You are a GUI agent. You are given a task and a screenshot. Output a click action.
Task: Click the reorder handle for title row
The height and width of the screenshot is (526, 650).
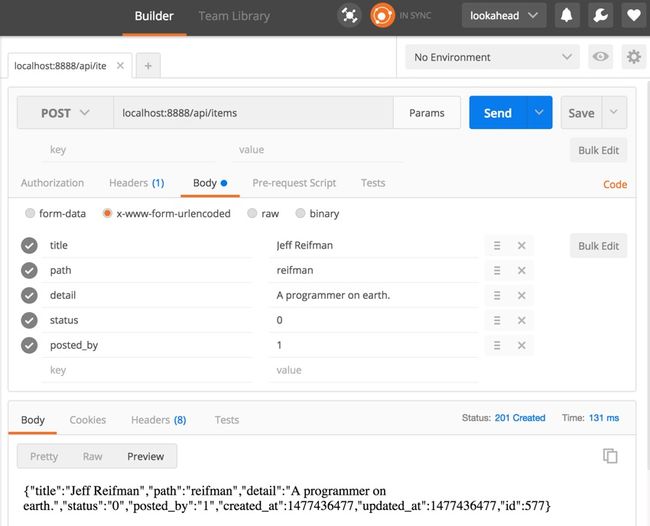pyautogui.click(x=497, y=246)
